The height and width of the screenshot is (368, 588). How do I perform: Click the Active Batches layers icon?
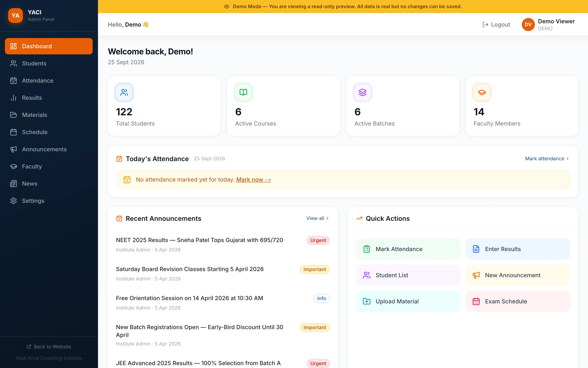[363, 92]
